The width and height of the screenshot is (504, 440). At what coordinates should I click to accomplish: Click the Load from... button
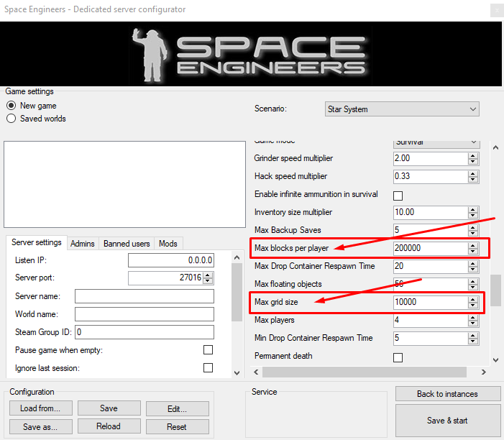tap(41, 408)
